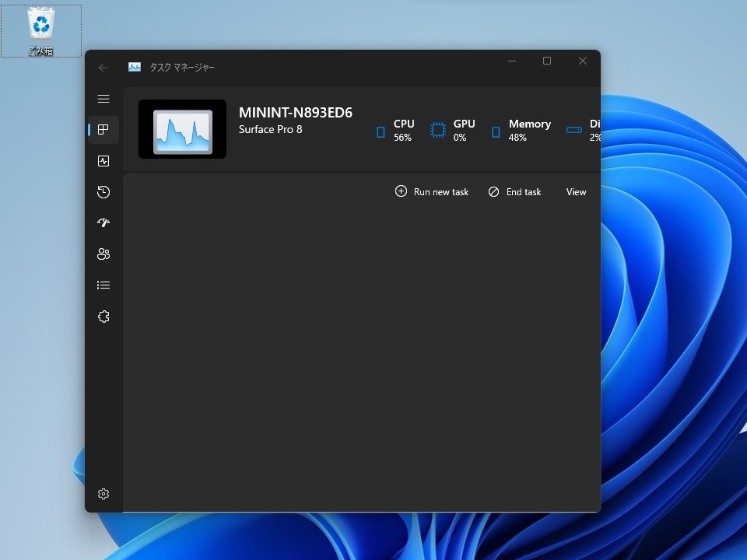This screenshot has width=747, height=560.
Task: Open the Details list icon
Action: click(103, 285)
